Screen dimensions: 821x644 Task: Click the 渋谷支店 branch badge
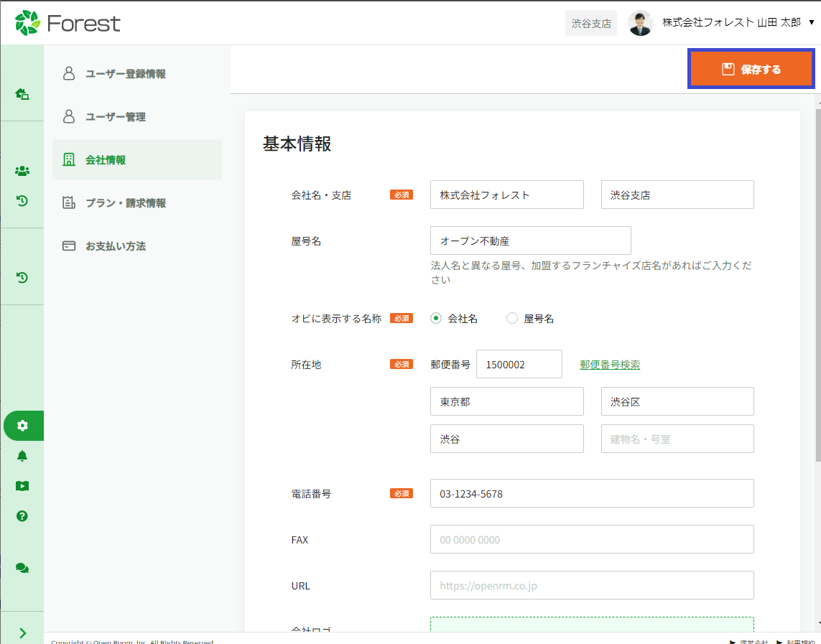(591, 23)
